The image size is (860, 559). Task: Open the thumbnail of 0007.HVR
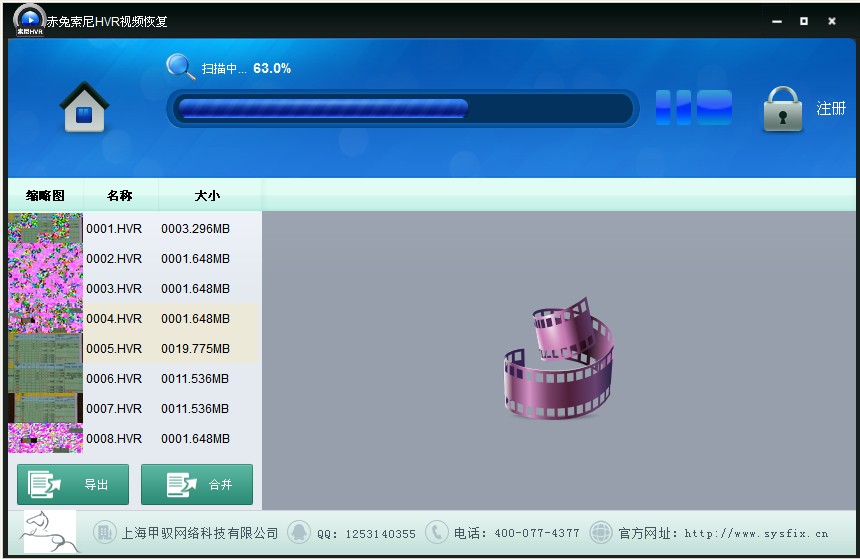coord(46,409)
